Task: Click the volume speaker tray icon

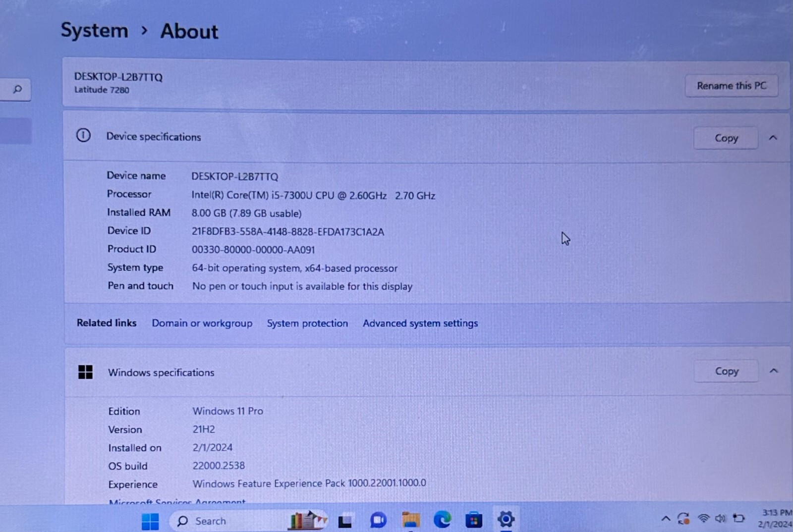Action: click(x=720, y=519)
